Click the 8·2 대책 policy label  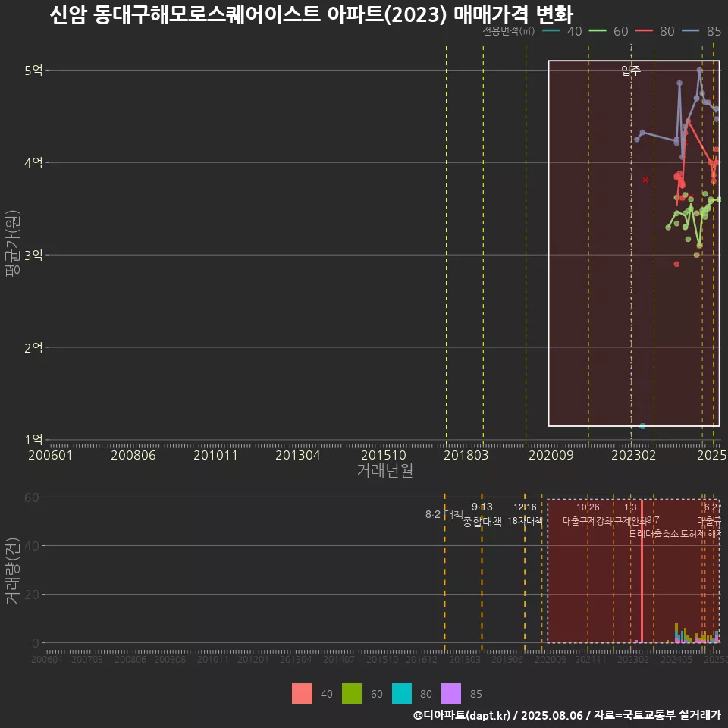point(444,514)
